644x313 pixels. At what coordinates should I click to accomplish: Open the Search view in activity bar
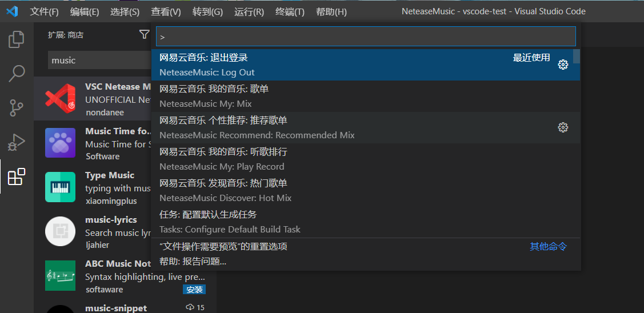[x=17, y=74]
